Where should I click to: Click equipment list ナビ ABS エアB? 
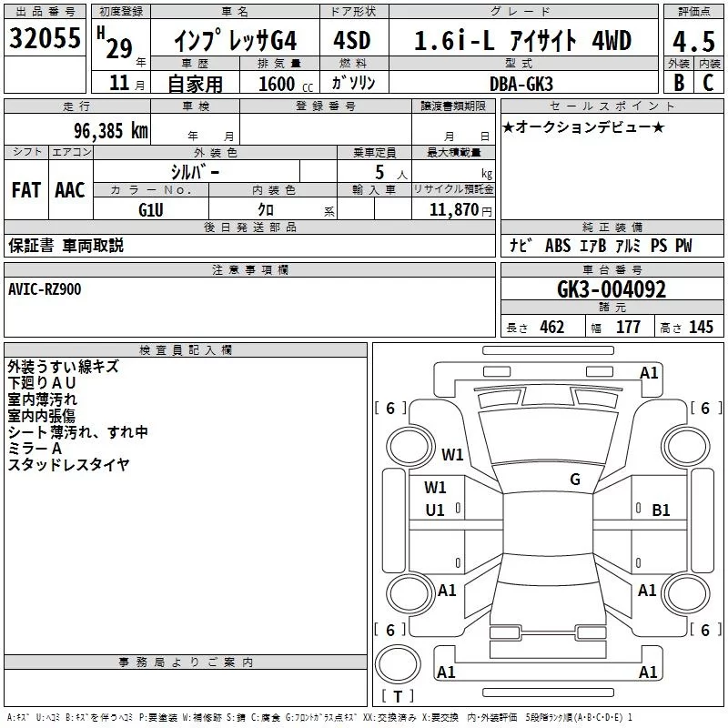coord(558,246)
